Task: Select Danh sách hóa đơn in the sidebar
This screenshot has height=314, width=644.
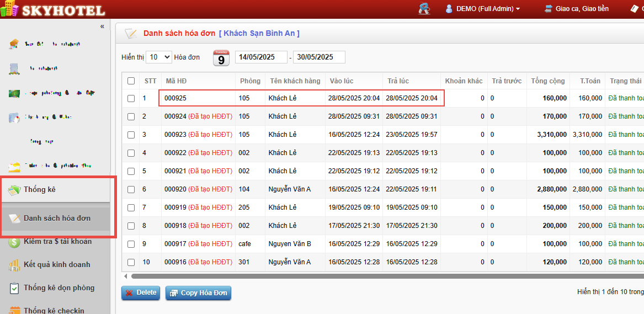Action: (57, 219)
